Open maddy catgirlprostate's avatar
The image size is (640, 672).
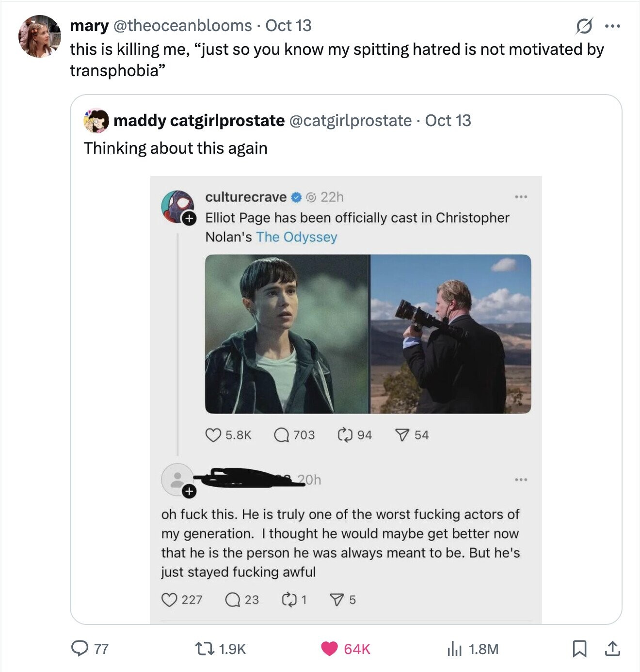(x=96, y=121)
